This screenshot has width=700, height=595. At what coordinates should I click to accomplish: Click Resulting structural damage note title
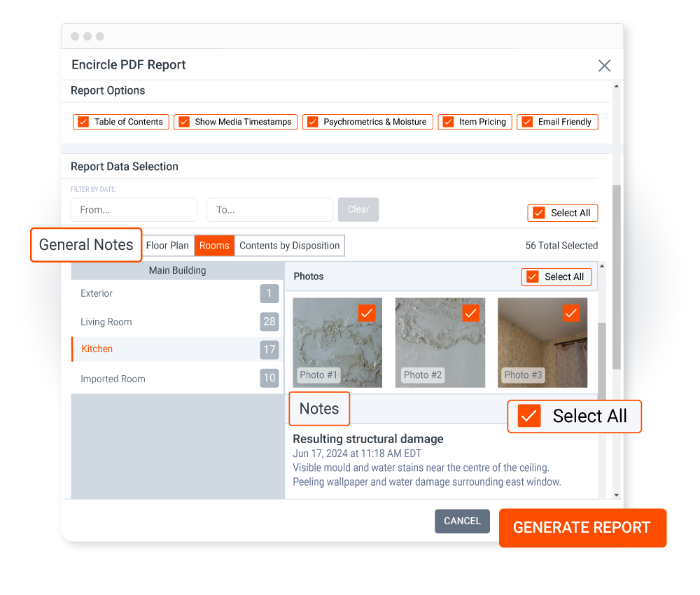368,439
